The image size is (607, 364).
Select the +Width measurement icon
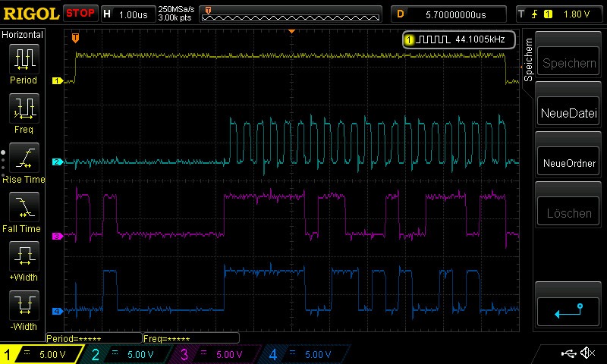pyautogui.click(x=24, y=256)
